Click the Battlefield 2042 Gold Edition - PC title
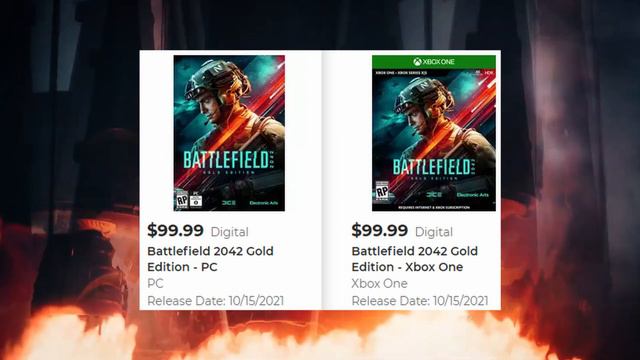Image resolution: width=640 pixels, height=360 pixels. click(210, 259)
